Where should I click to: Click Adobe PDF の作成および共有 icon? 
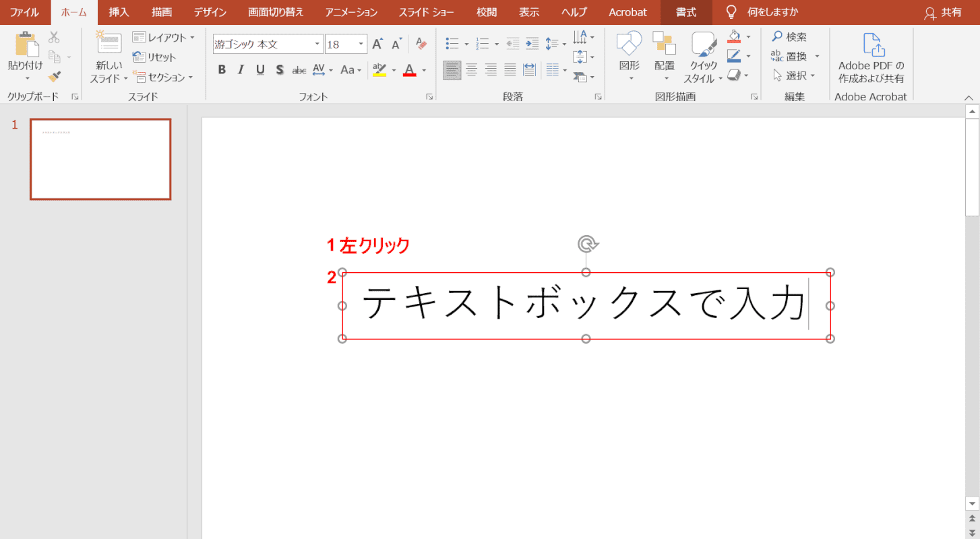point(873,45)
